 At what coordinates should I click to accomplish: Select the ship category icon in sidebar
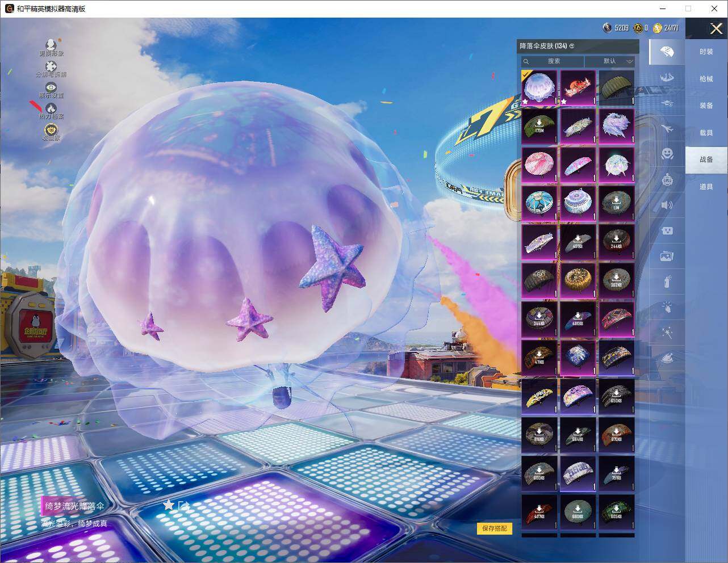pos(667,78)
